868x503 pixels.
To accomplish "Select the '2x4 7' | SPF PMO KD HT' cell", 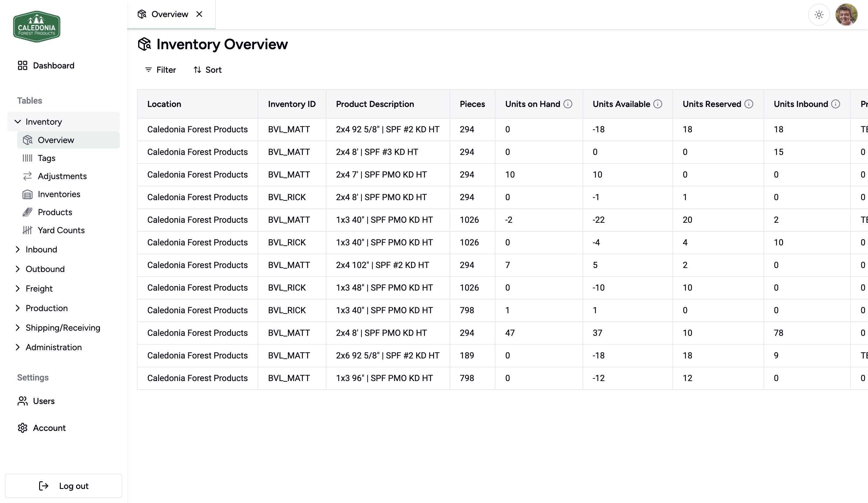I will tap(388, 174).
